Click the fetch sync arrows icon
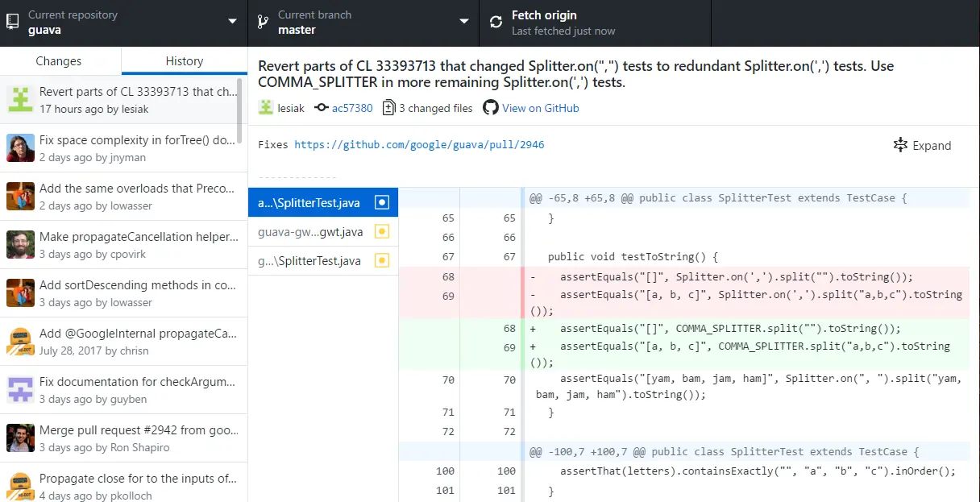This screenshot has width=980, height=502. pyautogui.click(x=496, y=23)
